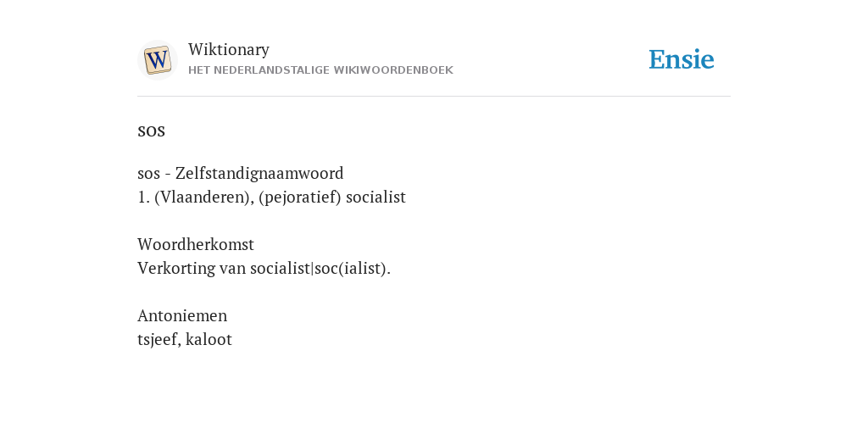
Task: Click the '(Vlaanderen), (pejoratief) socialist' definition
Action: [x=280, y=197]
